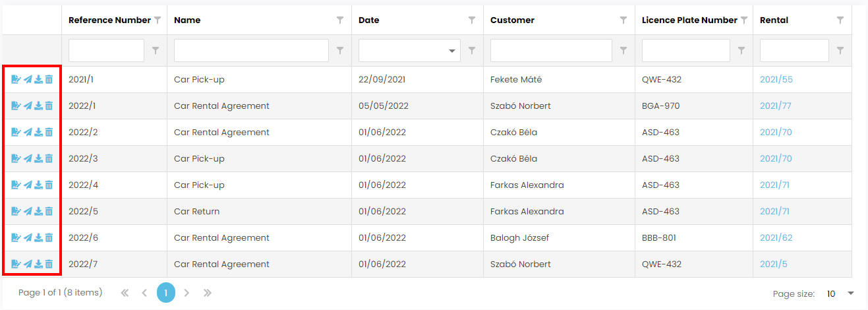
Task: Download document 2022/2 using the download icon
Action: (38, 133)
